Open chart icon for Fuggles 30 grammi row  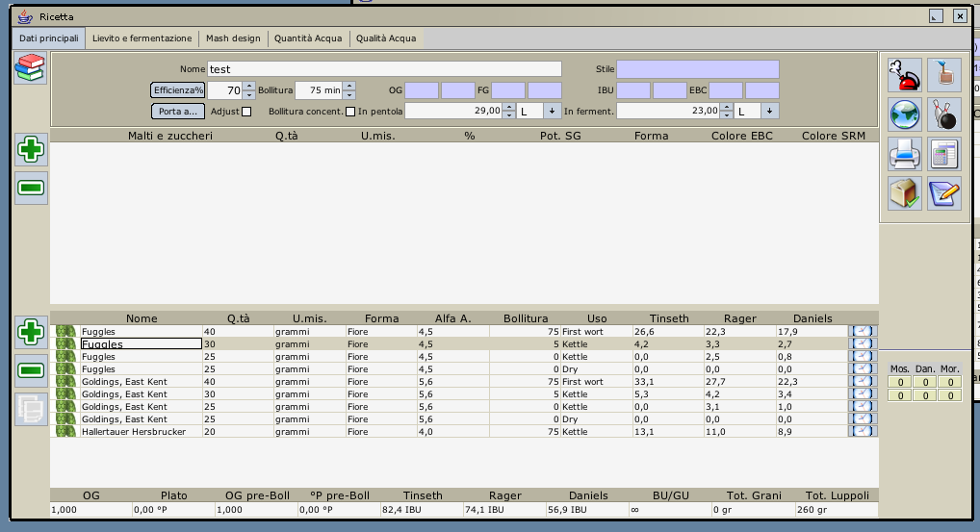point(863,344)
